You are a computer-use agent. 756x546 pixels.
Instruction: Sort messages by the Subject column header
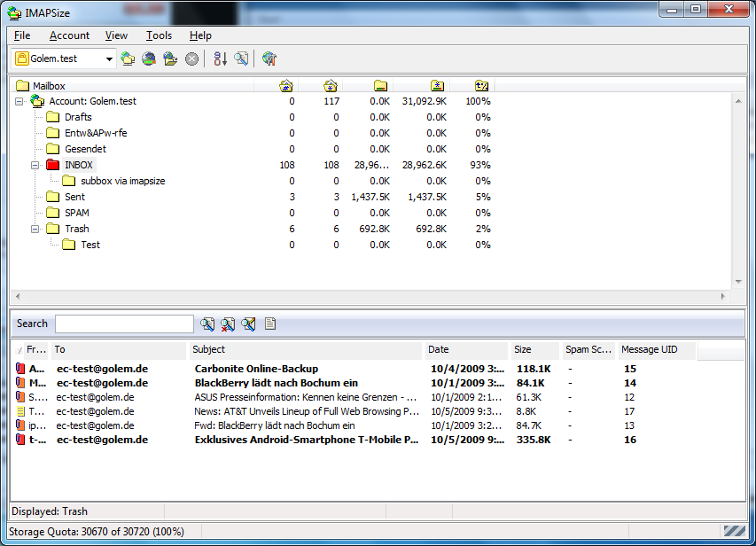point(306,350)
